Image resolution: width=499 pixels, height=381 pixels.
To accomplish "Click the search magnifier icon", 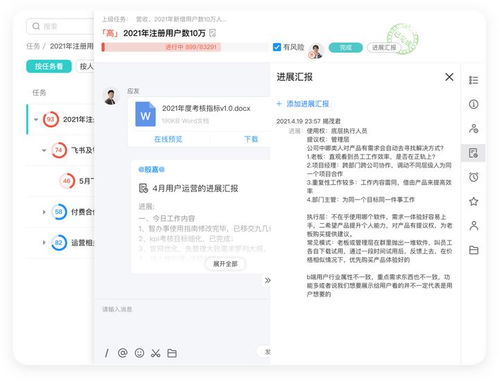I will 36,26.
